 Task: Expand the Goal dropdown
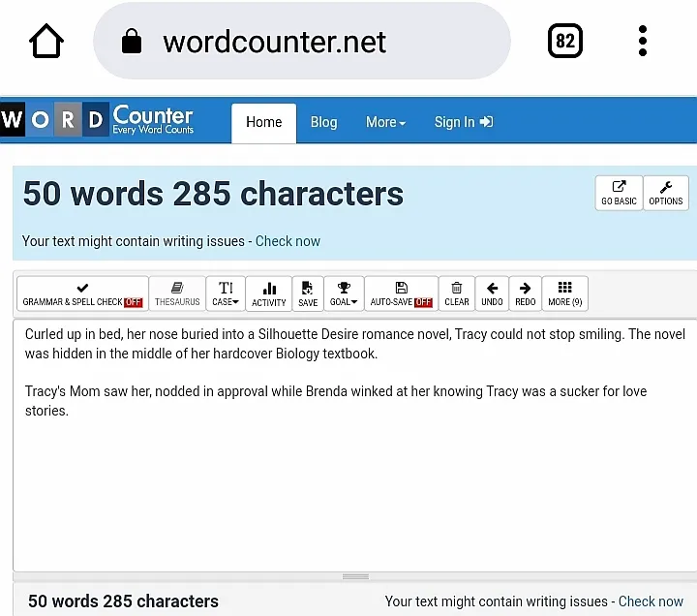click(x=344, y=293)
